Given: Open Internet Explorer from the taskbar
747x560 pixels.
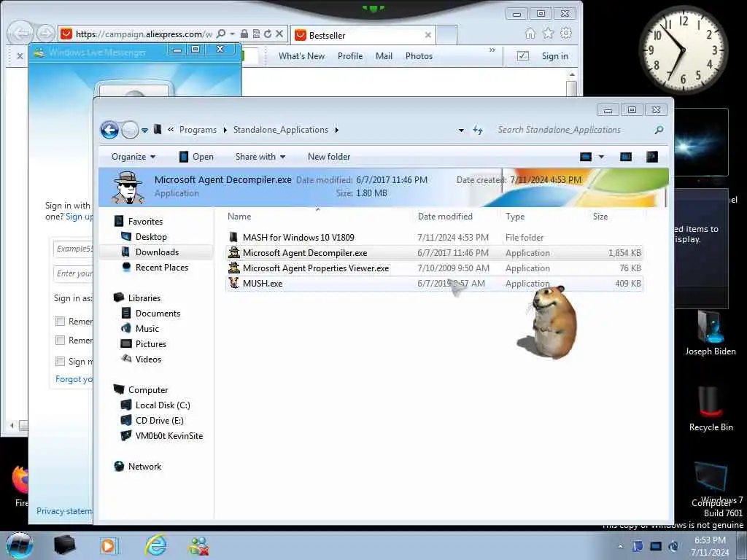Looking at the screenshot, I should point(156,546).
